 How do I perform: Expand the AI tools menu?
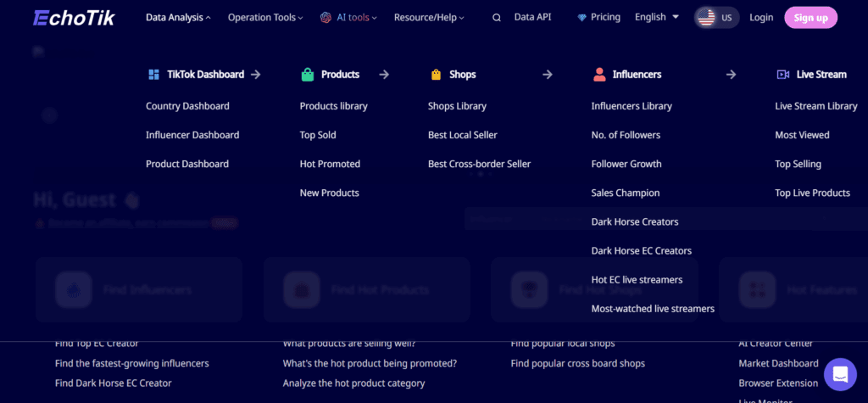click(x=357, y=17)
